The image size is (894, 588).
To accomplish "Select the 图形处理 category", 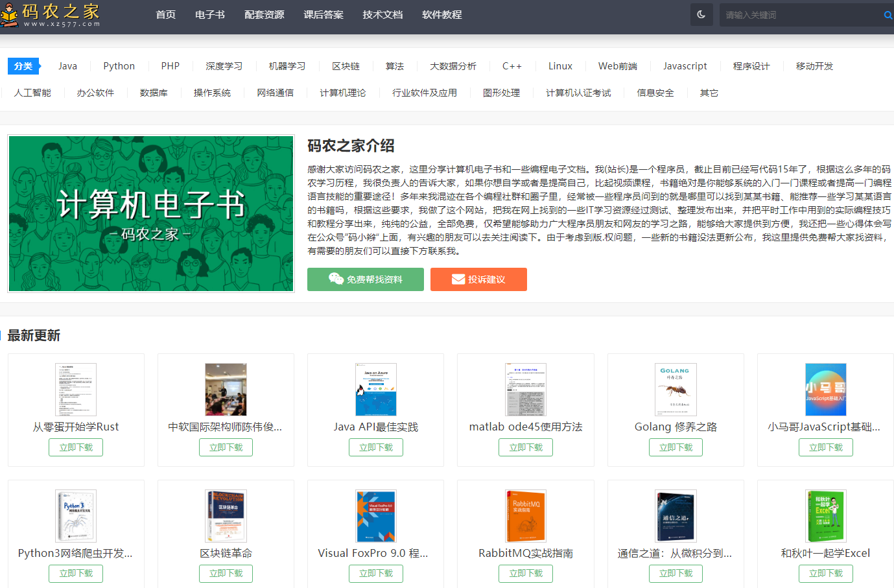I will pyautogui.click(x=501, y=93).
